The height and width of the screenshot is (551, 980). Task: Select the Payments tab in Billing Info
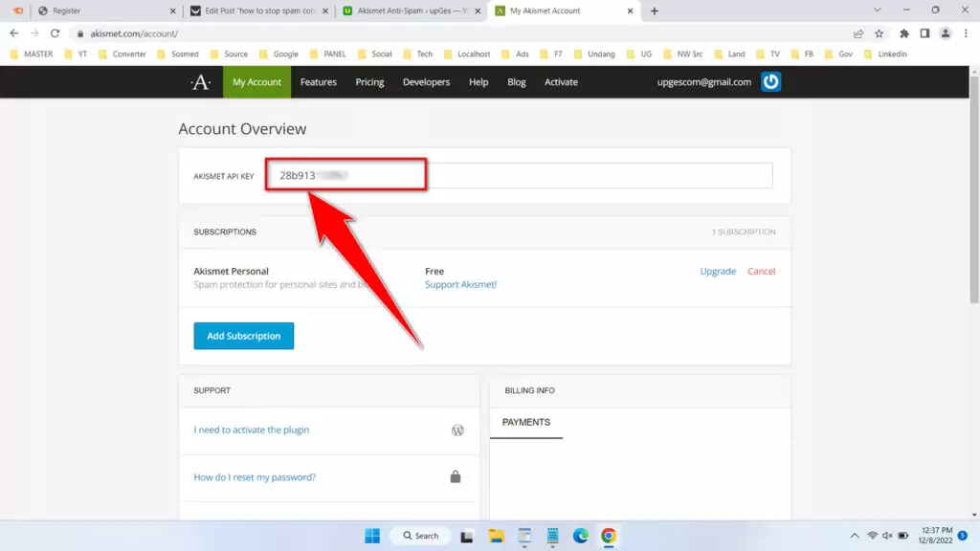click(x=525, y=422)
